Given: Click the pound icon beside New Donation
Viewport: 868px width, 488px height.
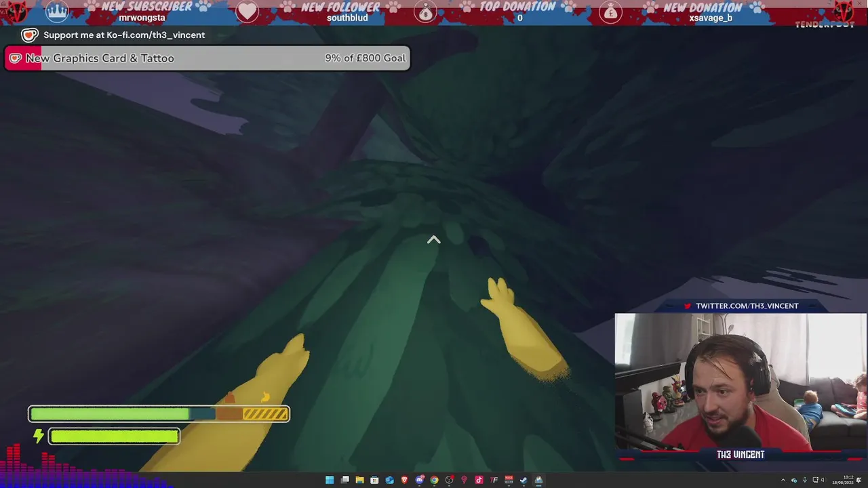Looking at the screenshot, I should coord(610,12).
